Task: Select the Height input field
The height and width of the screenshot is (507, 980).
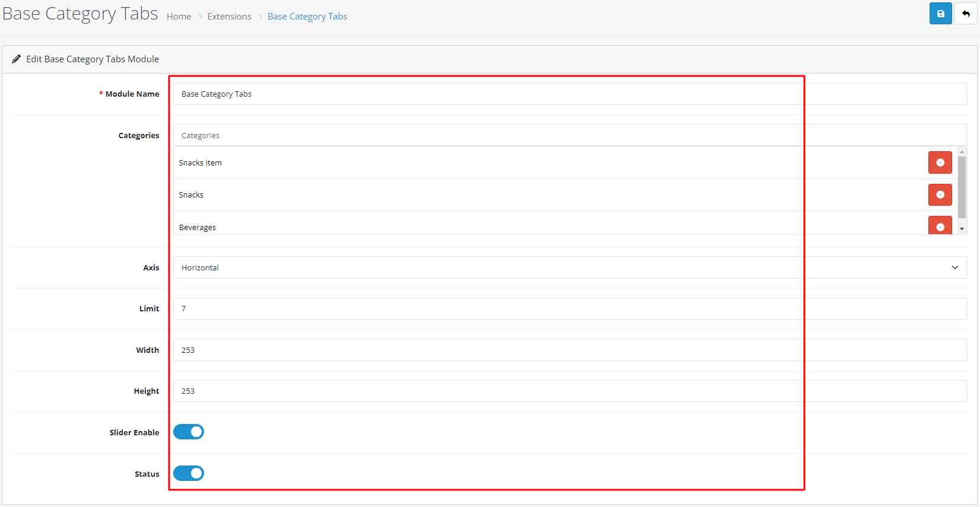Action: pos(569,391)
